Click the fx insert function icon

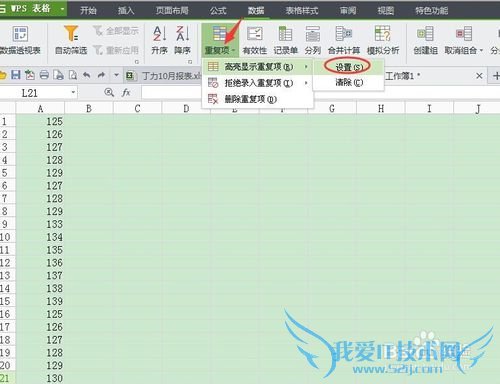click(x=126, y=93)
